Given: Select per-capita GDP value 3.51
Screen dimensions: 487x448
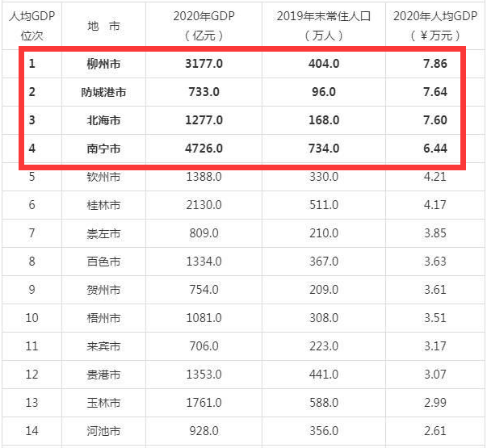Looking at the screenshot, I should click(435, 318).
